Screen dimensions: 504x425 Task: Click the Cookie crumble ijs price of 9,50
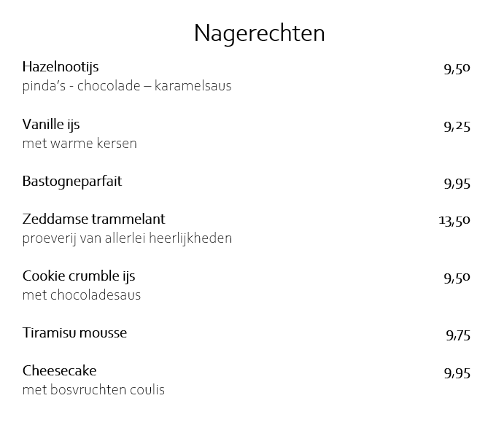457,278
